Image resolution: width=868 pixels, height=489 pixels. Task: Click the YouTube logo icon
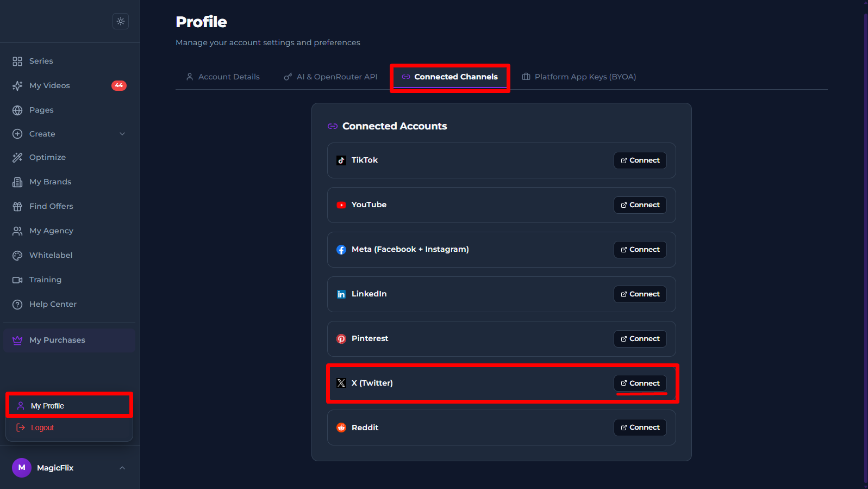tap(341, 205)
